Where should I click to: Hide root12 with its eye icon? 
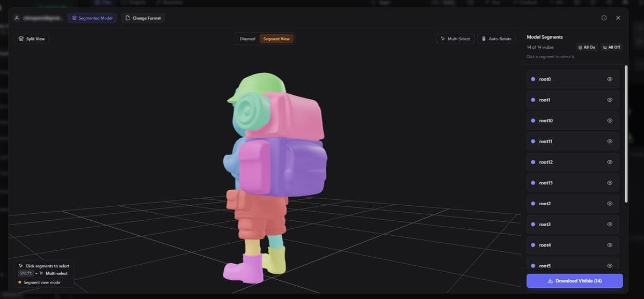click(610, 162)
